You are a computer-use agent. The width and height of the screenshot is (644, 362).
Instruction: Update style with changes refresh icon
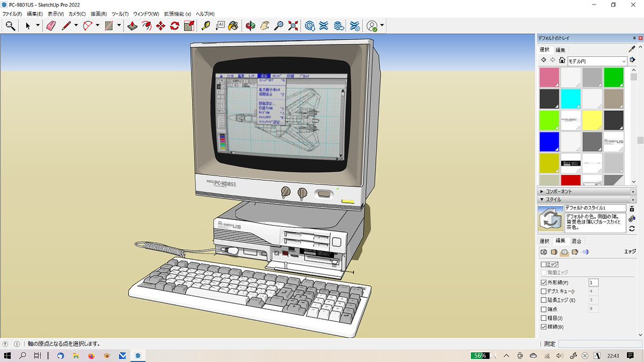(x=632, y=228)
